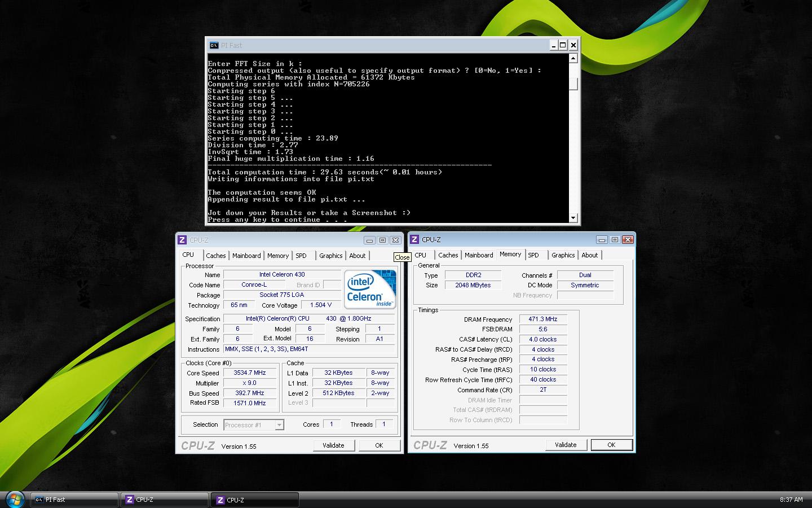This screenshot has height=508, width=812.
Task: Click processor Name field Intel Celeron 430
Action: pyautogui.click(x=282, y=275)
